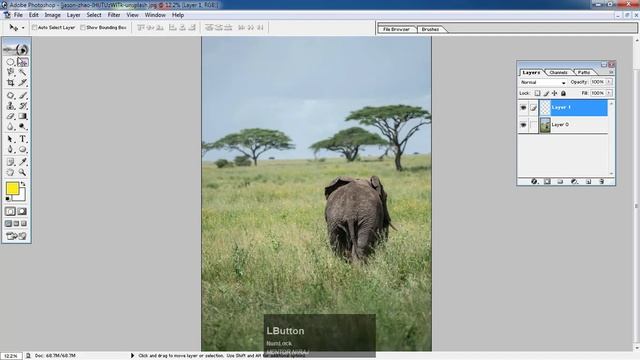Switch to Standard Screen mode
Viewport: 640px width, 360px height.
click(8, 224)
